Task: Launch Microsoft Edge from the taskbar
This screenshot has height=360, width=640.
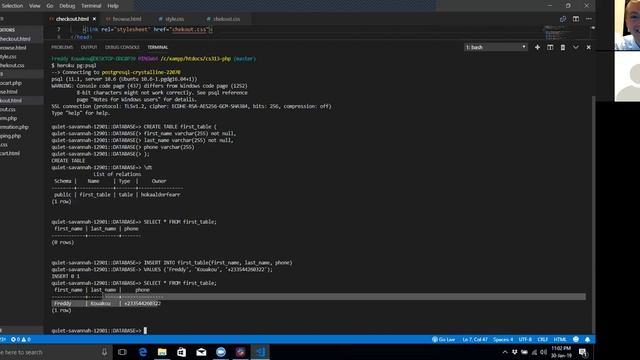Action: tap(142, 352)
